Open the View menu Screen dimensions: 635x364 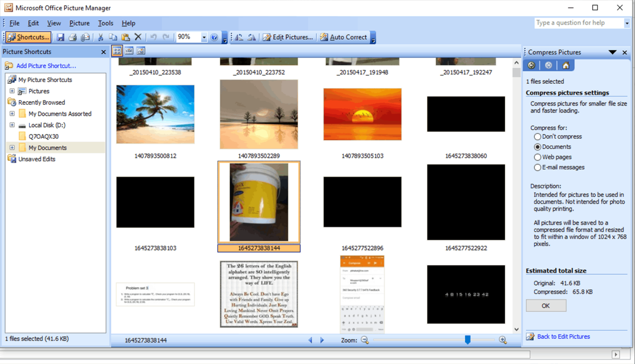[54, 23]
